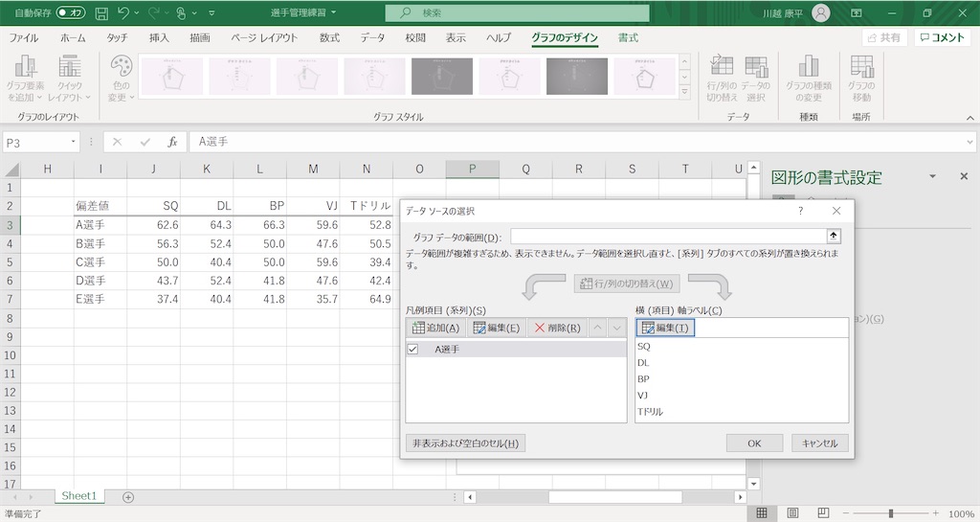Screen dimensions: 980x522
Task: Expand the formula bar
Action: pos(969,142)
